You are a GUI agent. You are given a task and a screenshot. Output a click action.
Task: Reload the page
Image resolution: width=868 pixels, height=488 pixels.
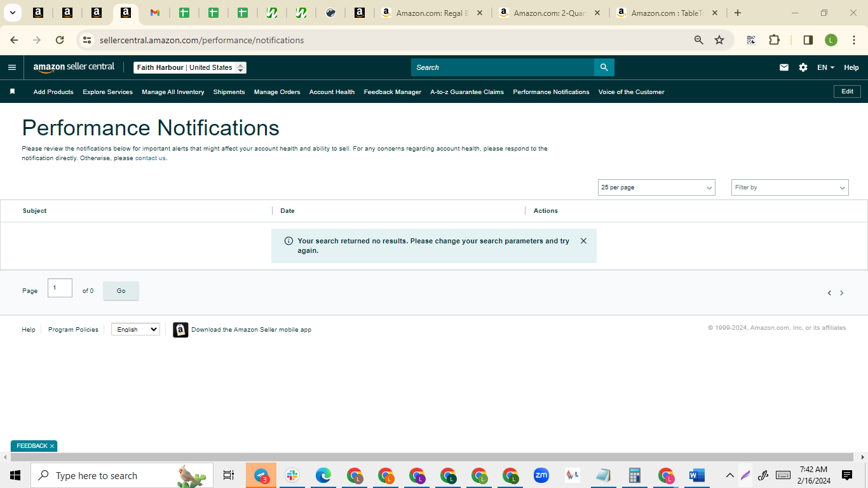tap(60, 40)
